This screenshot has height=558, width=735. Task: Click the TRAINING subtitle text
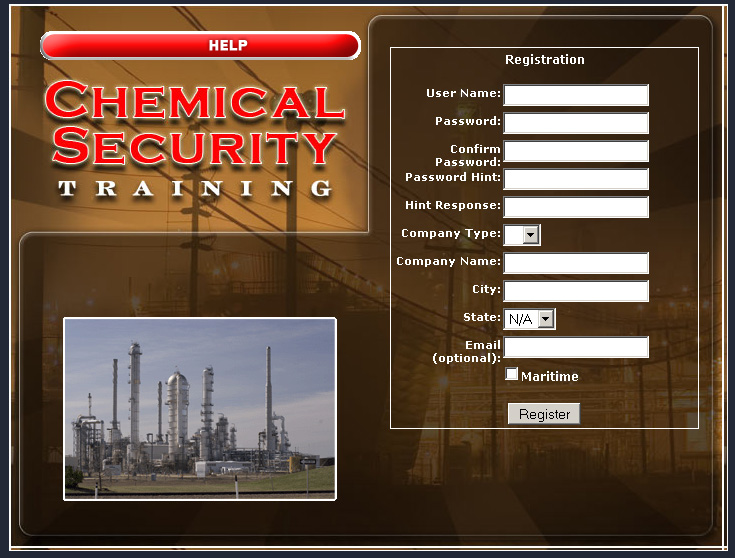(195, 189)
